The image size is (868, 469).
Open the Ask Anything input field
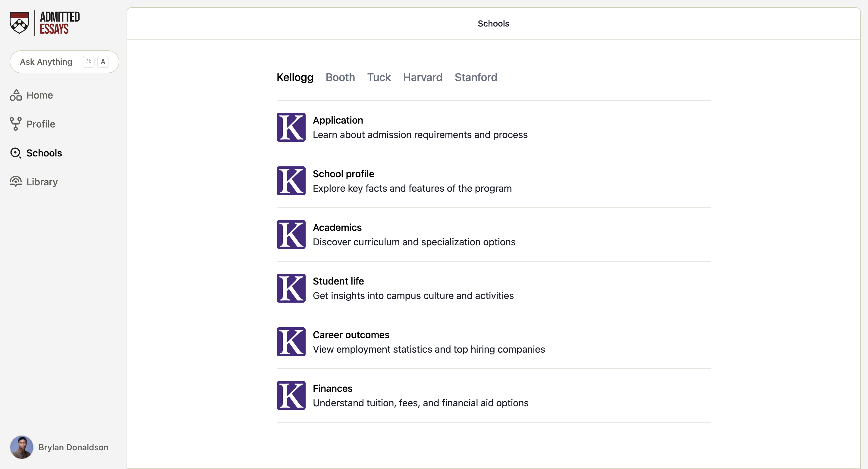[64, 61]
